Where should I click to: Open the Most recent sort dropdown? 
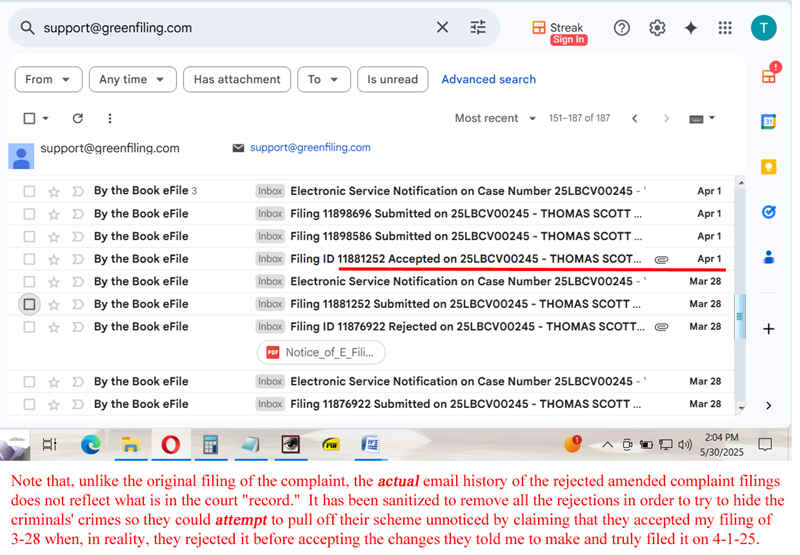click(495, 118)
